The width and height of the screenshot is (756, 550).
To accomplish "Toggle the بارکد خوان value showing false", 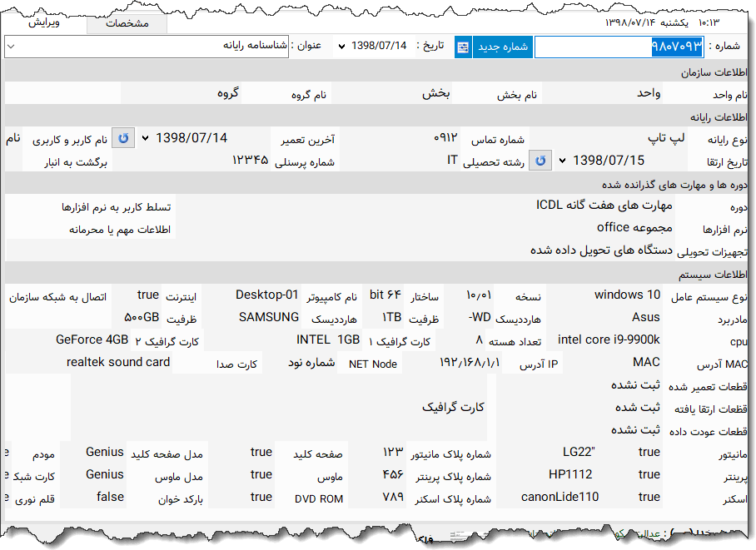I will point(109,497).
